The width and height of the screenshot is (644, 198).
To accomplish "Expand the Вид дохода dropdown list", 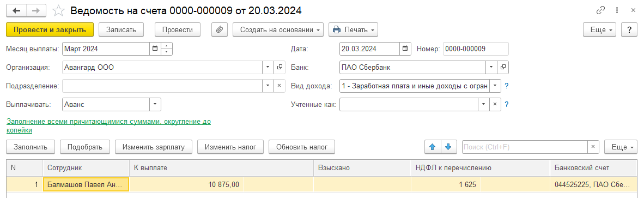I will (x=495, y=86).
